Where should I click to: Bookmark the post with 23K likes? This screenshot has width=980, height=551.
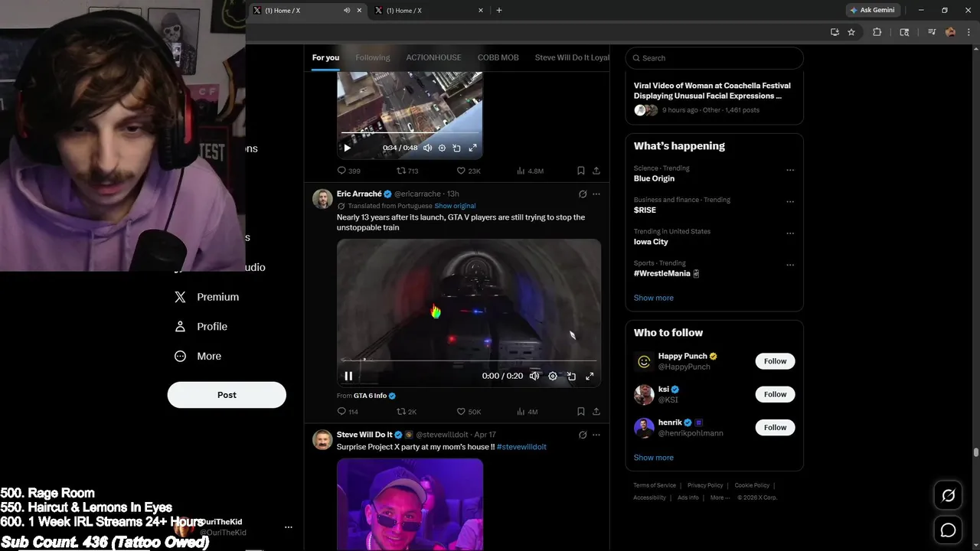581,171
